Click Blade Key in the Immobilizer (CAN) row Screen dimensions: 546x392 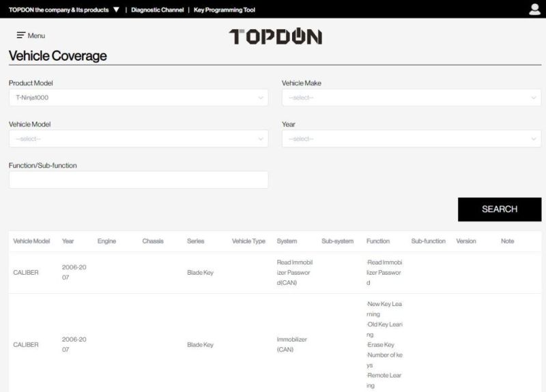coord(200,345)
